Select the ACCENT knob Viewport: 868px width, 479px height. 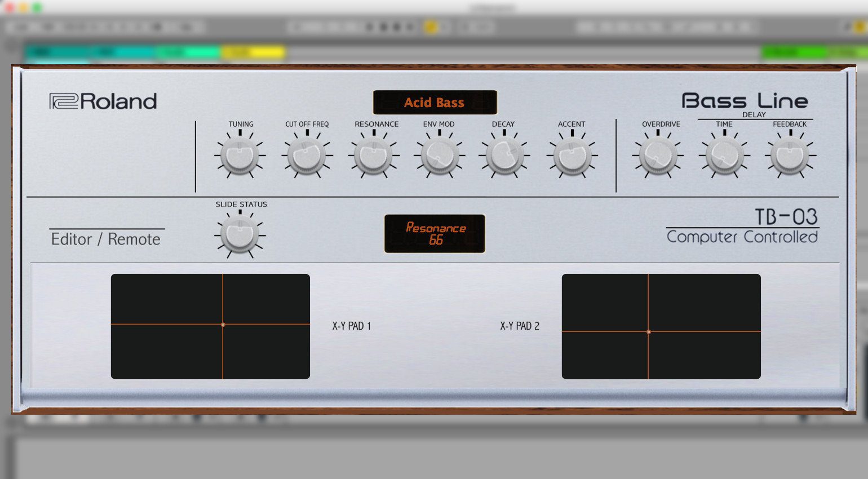pyautogui.click(x=572, y=155)
